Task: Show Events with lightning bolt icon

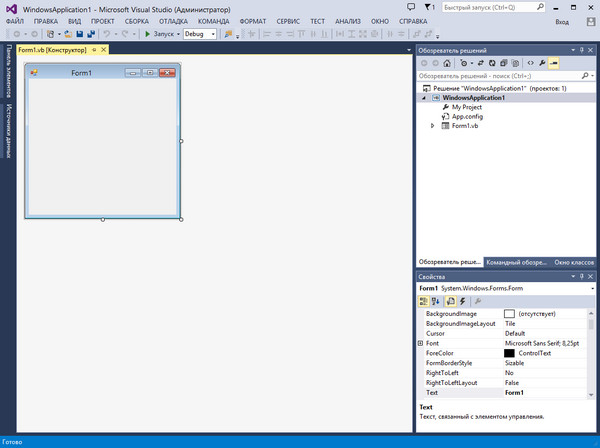Action: (x=463, y=301)
